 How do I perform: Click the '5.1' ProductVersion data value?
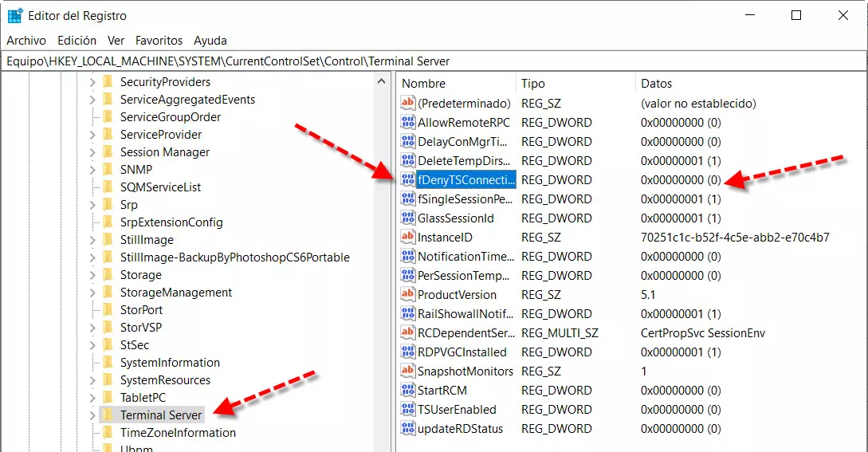648,295
